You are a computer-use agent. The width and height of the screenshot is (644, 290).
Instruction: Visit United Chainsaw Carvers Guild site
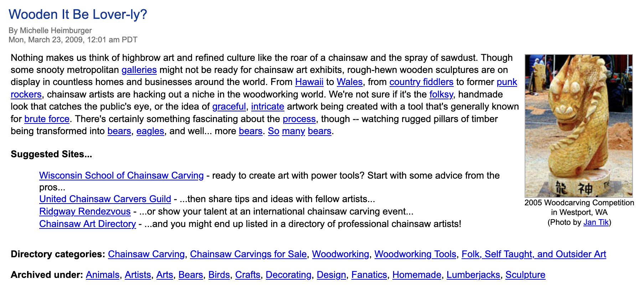(105, 199)
